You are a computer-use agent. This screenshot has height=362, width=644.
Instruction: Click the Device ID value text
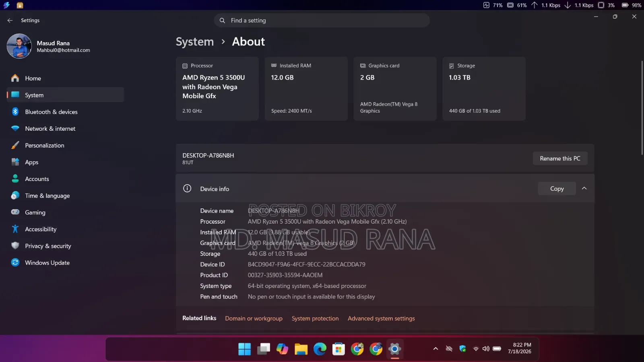(307, 265)
